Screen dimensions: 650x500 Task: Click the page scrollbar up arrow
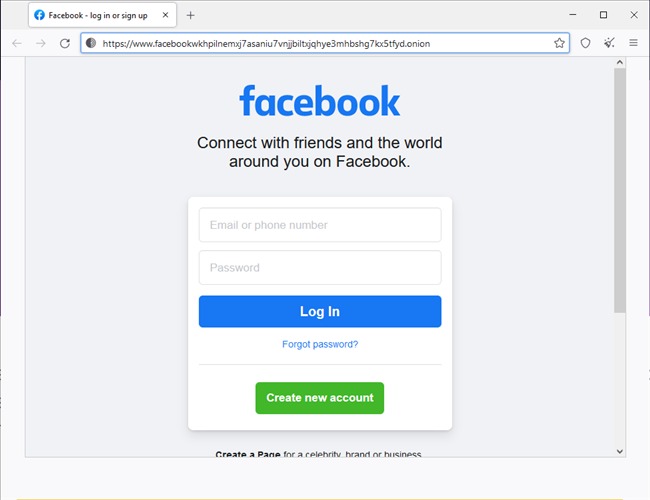pyautogui.click(x=620, y=62)
